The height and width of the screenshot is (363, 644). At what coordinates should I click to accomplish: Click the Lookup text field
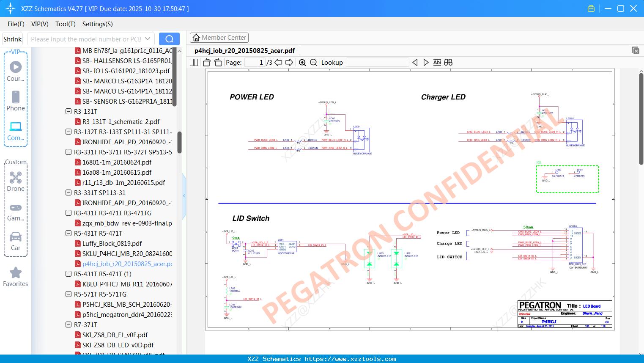378,63
